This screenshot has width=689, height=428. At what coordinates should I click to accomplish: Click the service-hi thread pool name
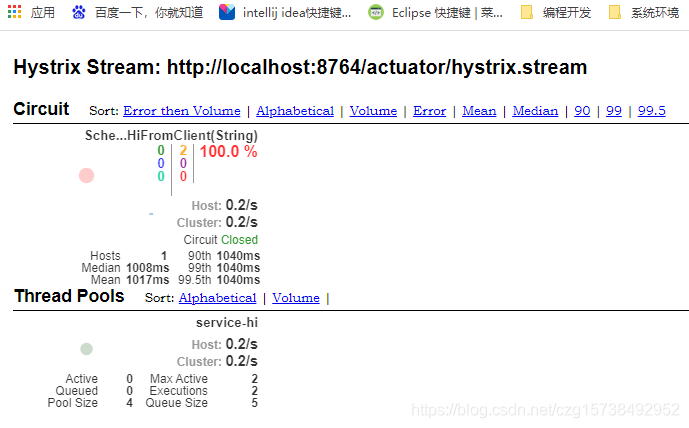[227, 323]
